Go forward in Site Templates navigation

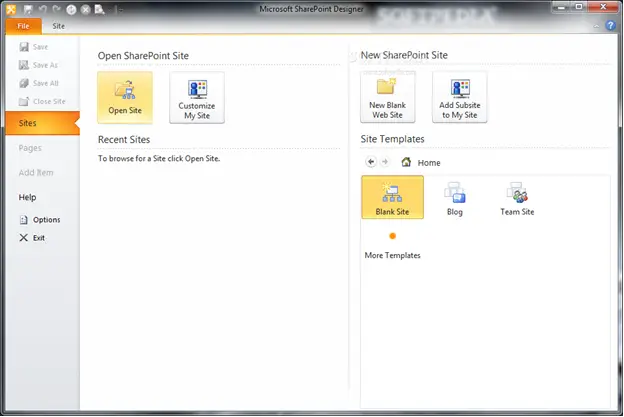pyautogui.click(x=385, y=162)
